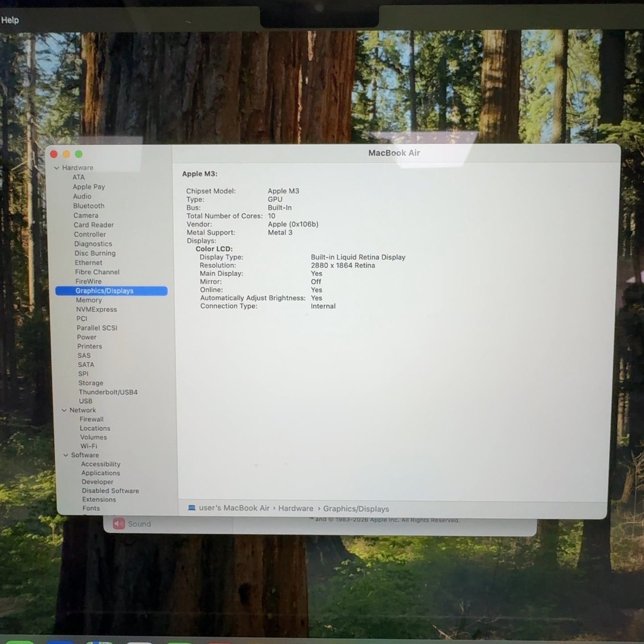644x644 pixels.
Task: Select Extensions under Software
Action: tap(99, 500)
